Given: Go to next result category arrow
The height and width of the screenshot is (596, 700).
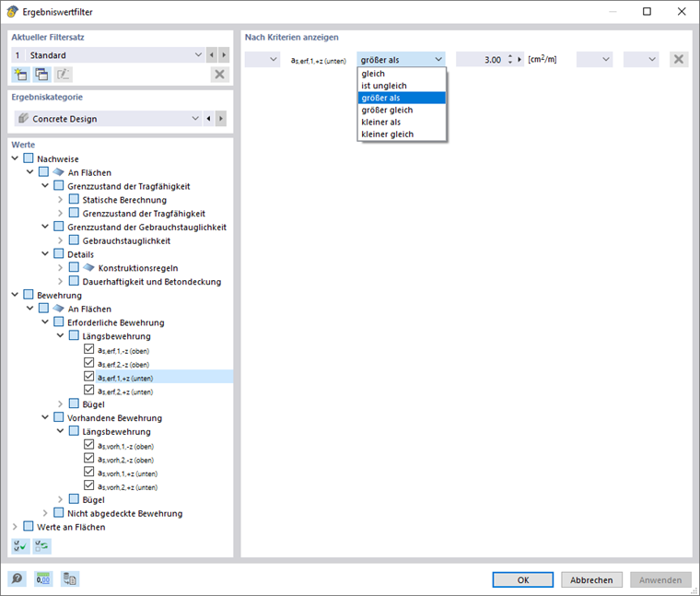Looking at the screenshot, I should point(220,119).
